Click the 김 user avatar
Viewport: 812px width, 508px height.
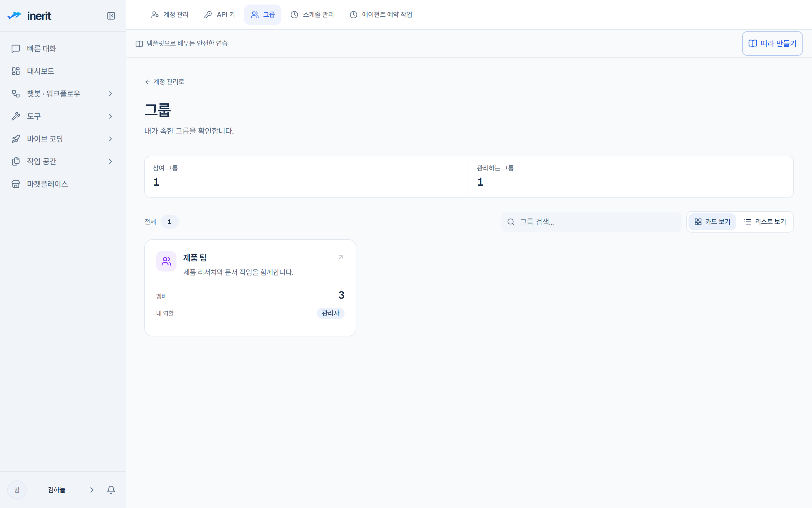coord(17,490)
